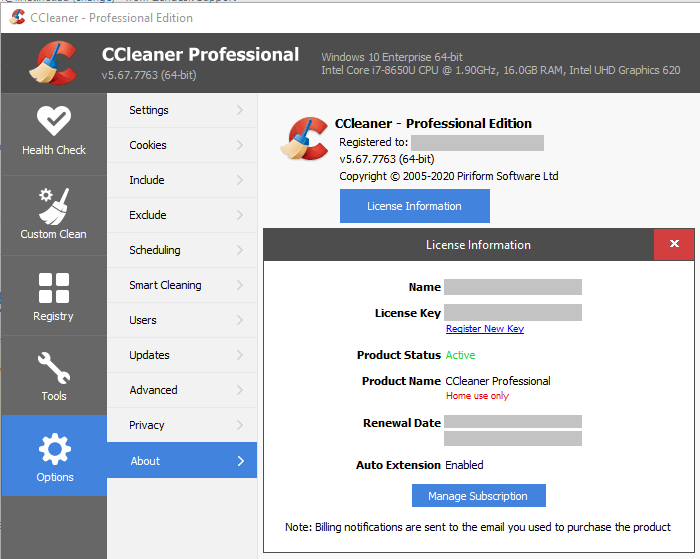The height and width of the screenshot is (559, 700).
Task: Click the License Information button
Action: 414,206
